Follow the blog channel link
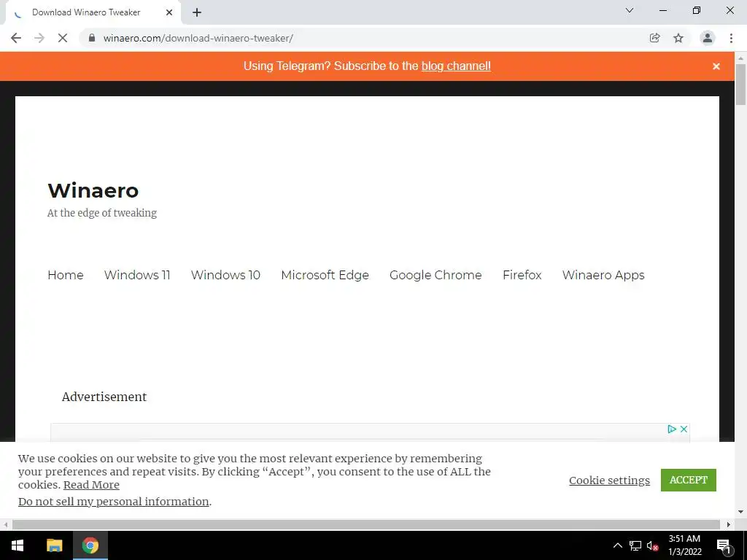Screen dimensions: 747x560 tap(456, 66)
